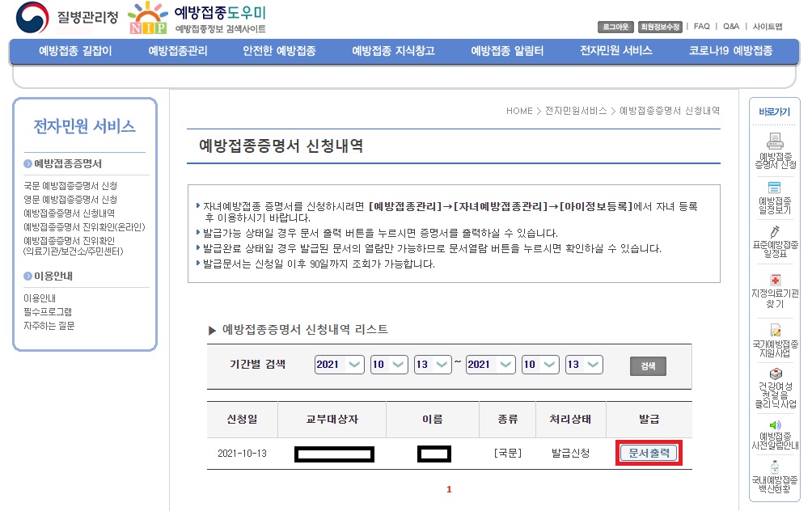This screenshot has width=812, height=511.
Task: Click the 2021-10-13 신청일 cell
Action: click(243, 454)
